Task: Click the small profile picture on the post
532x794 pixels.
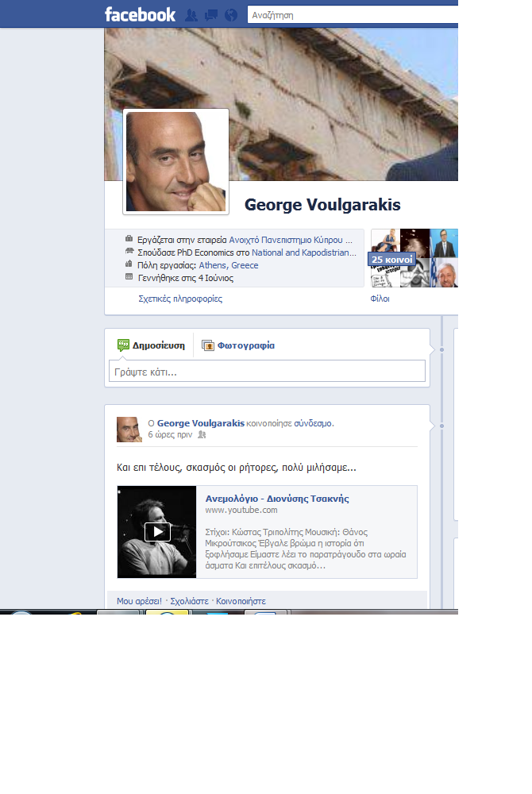Action: (x=129, y=430)
